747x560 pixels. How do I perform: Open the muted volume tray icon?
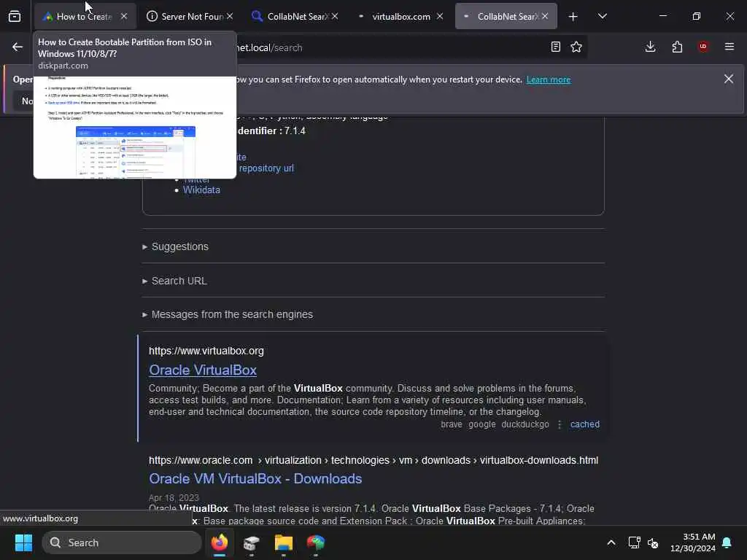click(x=653, y=542)
